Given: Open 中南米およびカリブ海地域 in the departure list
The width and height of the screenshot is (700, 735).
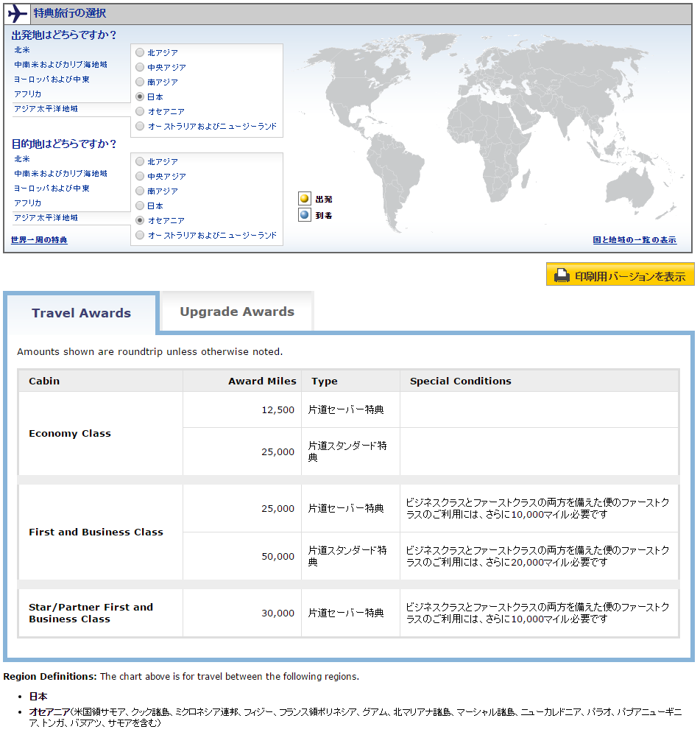Looking at the screenshot, I should tap(60, 65).
